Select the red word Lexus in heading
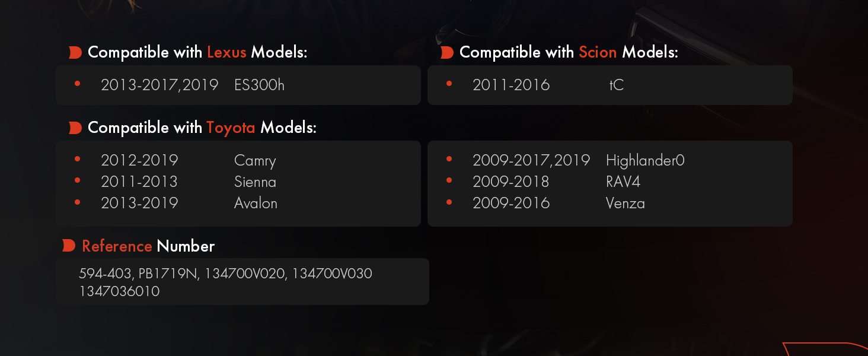Image resolution: width=868 pixels, height=356 pixels. pos(226,52)
